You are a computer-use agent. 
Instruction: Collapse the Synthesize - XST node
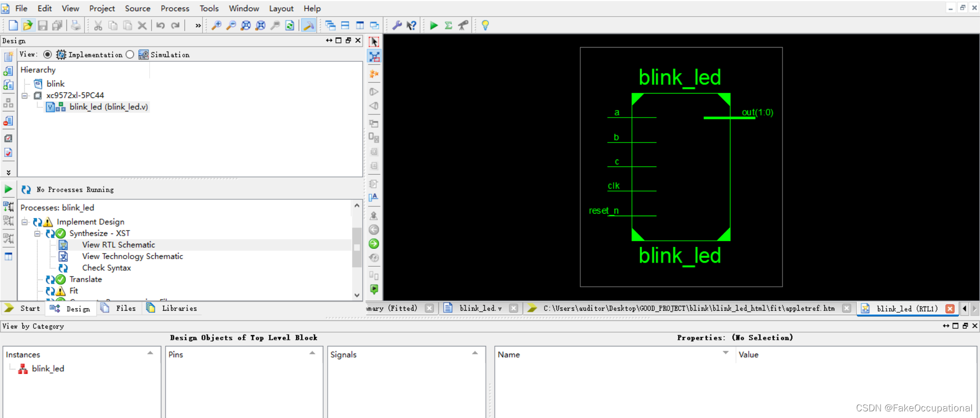pos(37,234)
